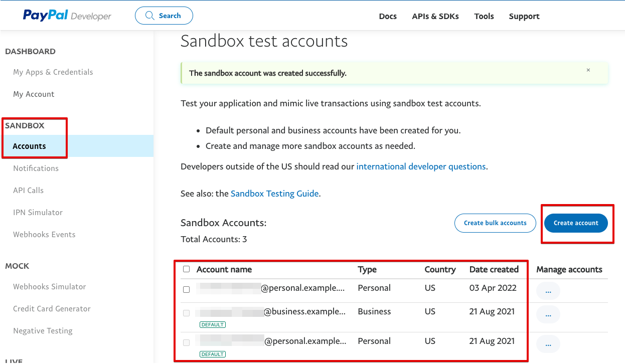Screen dimensions: 625x364
Task: Open manage menu for Personal 21 Aug 2021 account
Action: pos(548,344)
